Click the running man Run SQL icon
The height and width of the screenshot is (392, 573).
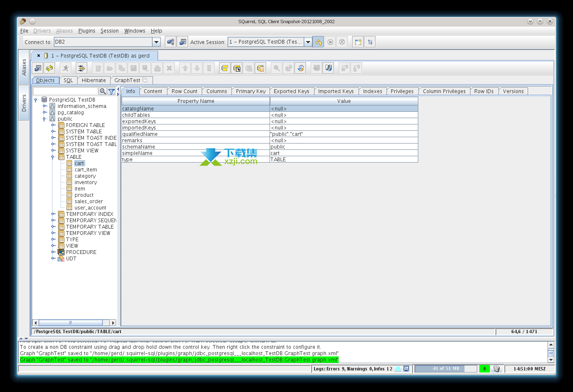[x=66, y=68]
